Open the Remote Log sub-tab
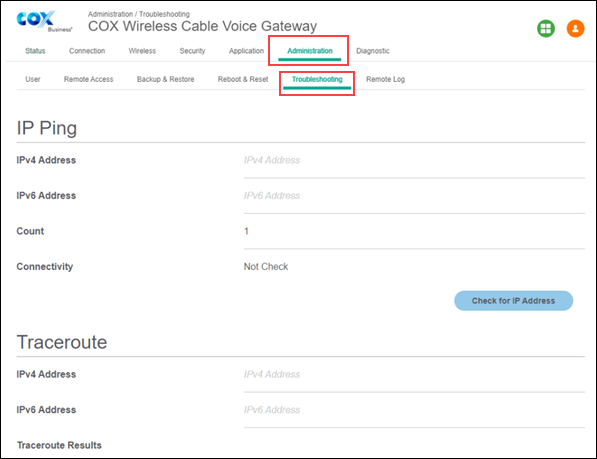Viewport: 597px width, 459px height. coord(385,79)
